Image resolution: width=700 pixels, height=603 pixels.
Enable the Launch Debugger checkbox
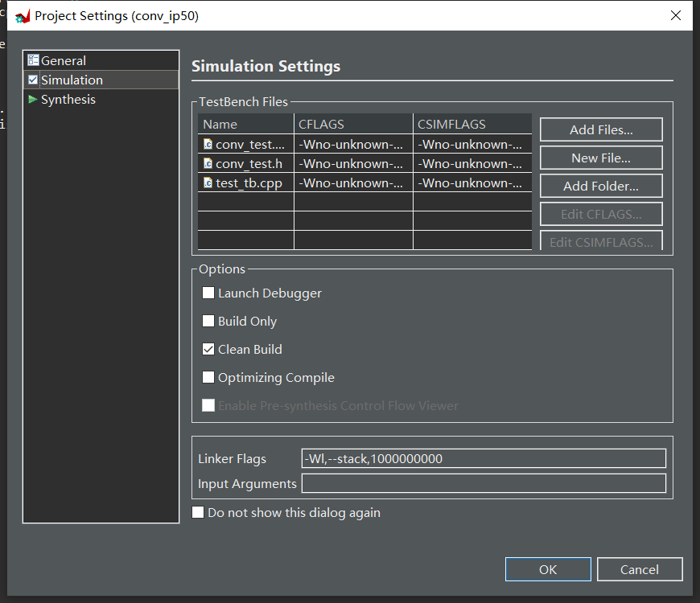click(208, 293)
